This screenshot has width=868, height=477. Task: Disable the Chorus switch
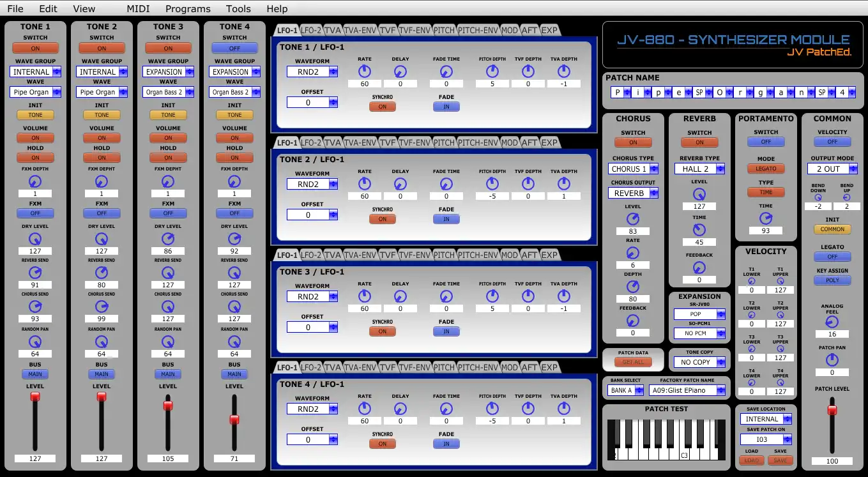(x=633, y=142)
